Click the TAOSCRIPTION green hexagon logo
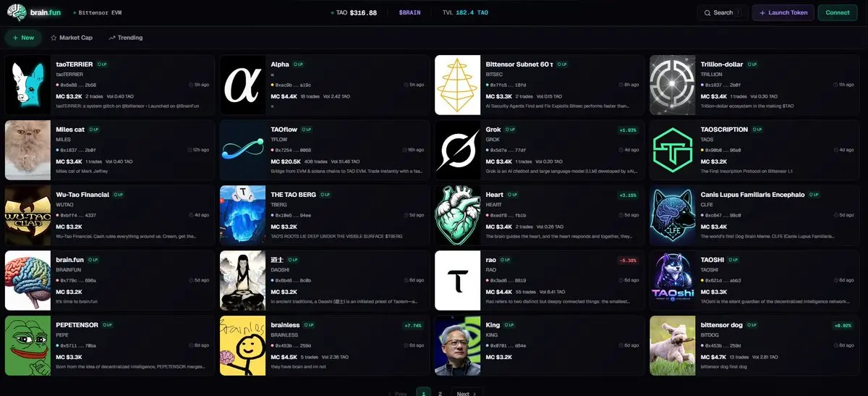The height and width of the screenshot is (396, 868). point(671,150)
